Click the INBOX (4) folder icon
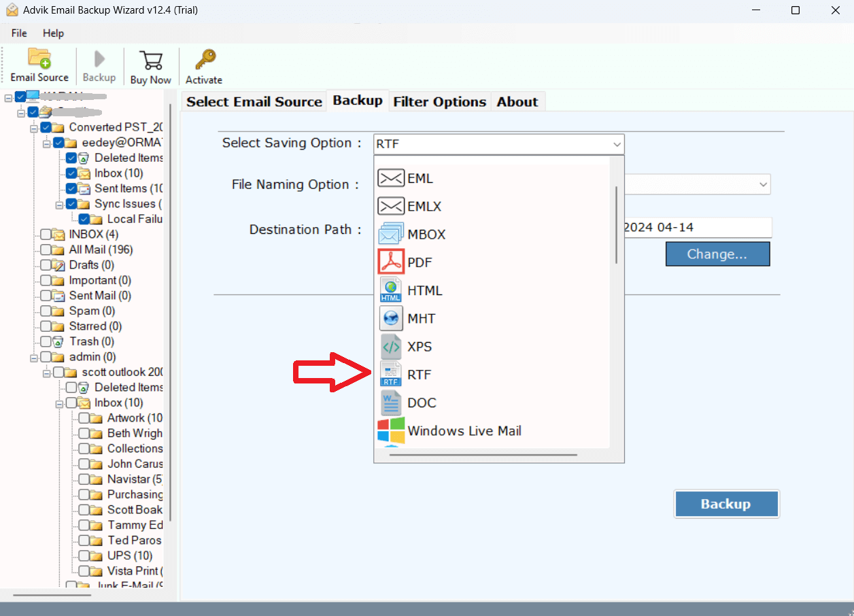Image resolution: width=854 pixels, height=616 pixels. (x=59, y=235)
